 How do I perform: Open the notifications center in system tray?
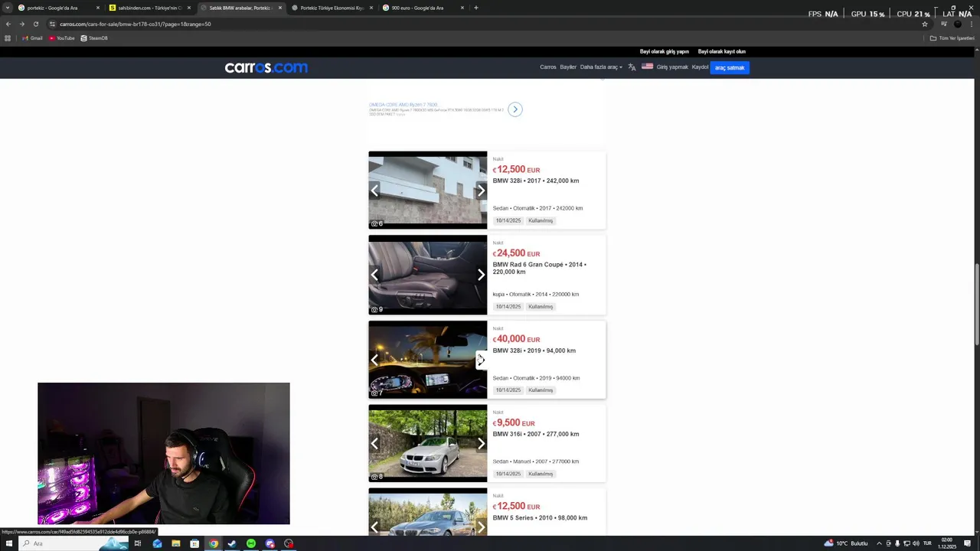(968, 543)
